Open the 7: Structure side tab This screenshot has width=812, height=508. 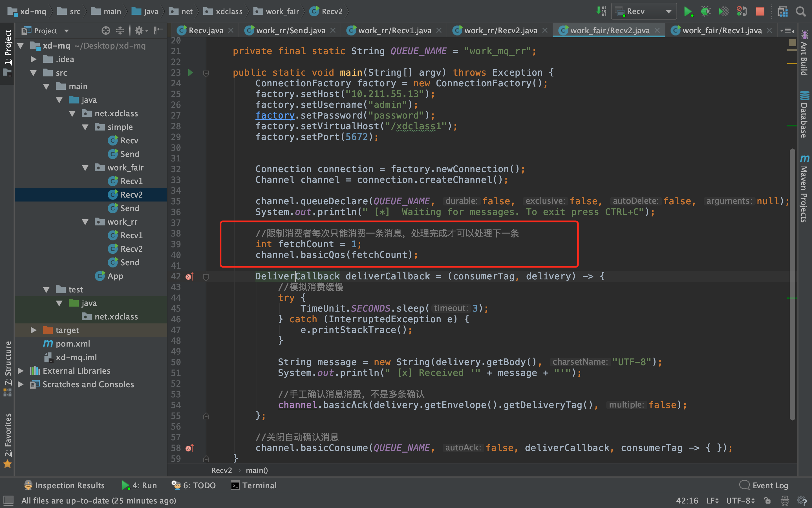coord(7,369)
